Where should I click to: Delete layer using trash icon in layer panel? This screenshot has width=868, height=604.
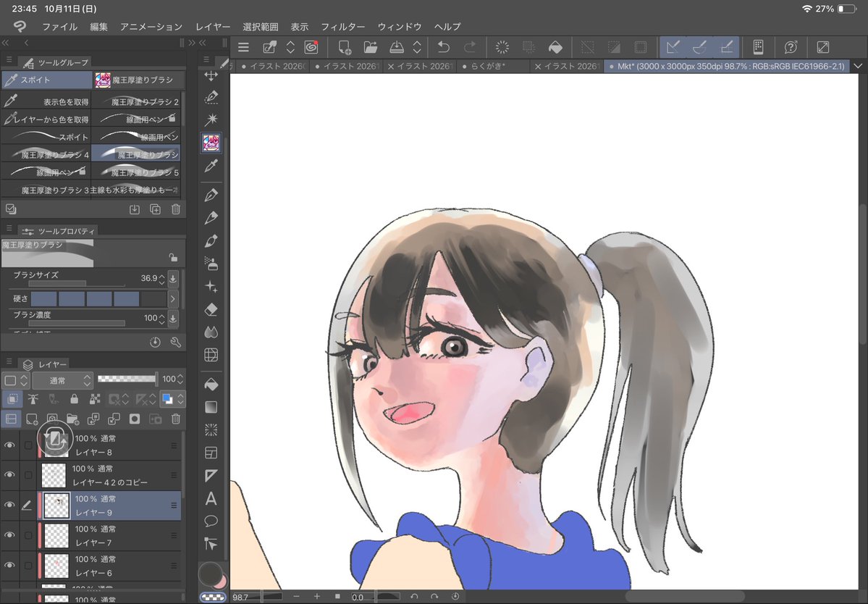tap(175, 419)
